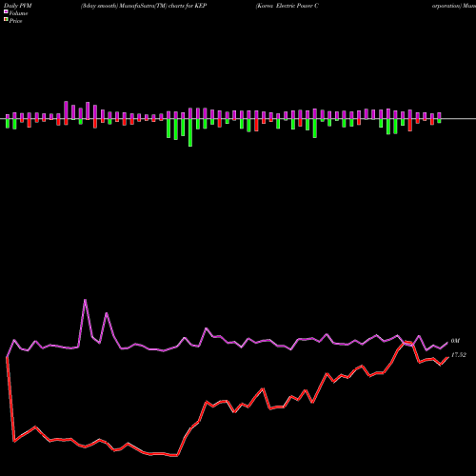Click the longest green bar in histogram
476x476 pixels.
point(190,132)
